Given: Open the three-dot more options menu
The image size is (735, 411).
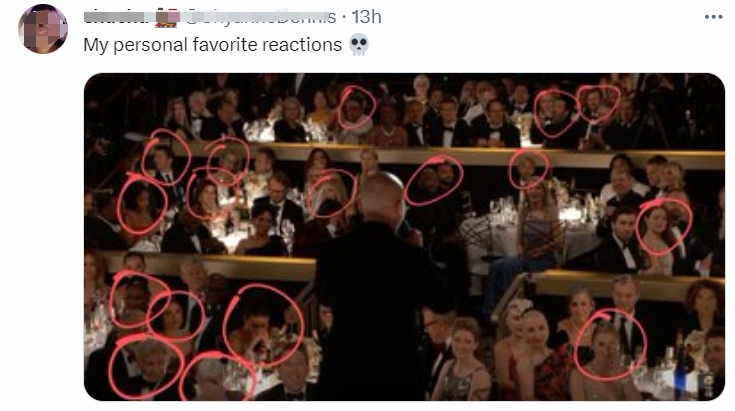Looking at the screenshot, I should (713, 17).
